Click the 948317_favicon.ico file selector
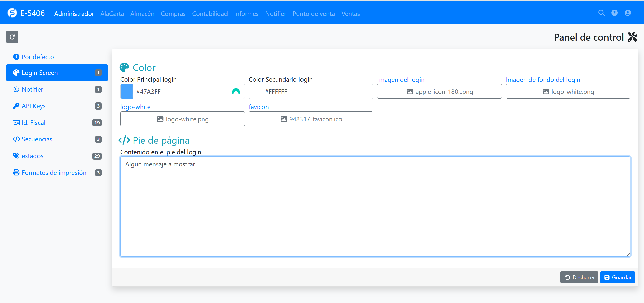The height and width of the screenshot is (303, 644). point(311,119)
